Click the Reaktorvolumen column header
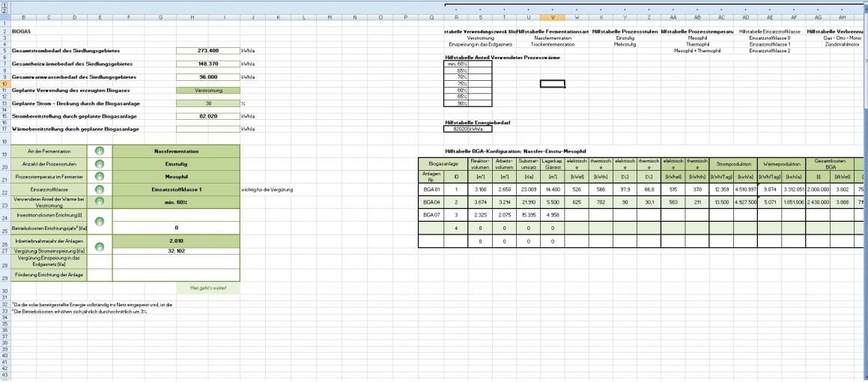Image resolution: width=868 pixels, height=382 pixels. pyautogui.click(x=479, y=164)
